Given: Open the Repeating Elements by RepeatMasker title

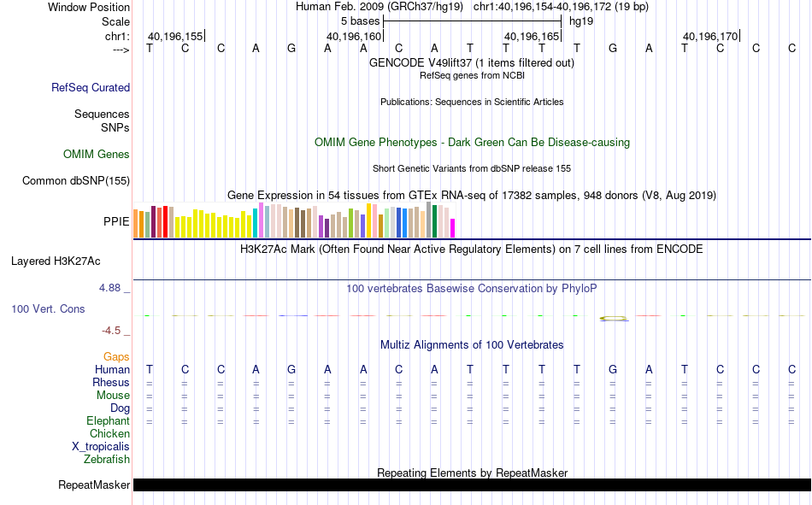Looking at the screenshot, I should [x=473, y=473].
